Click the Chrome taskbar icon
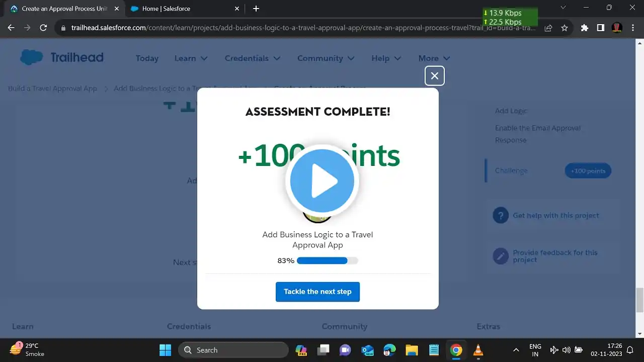Image resolution: width=644 pixels, height=362 pixels. click(x=456, y=350)
